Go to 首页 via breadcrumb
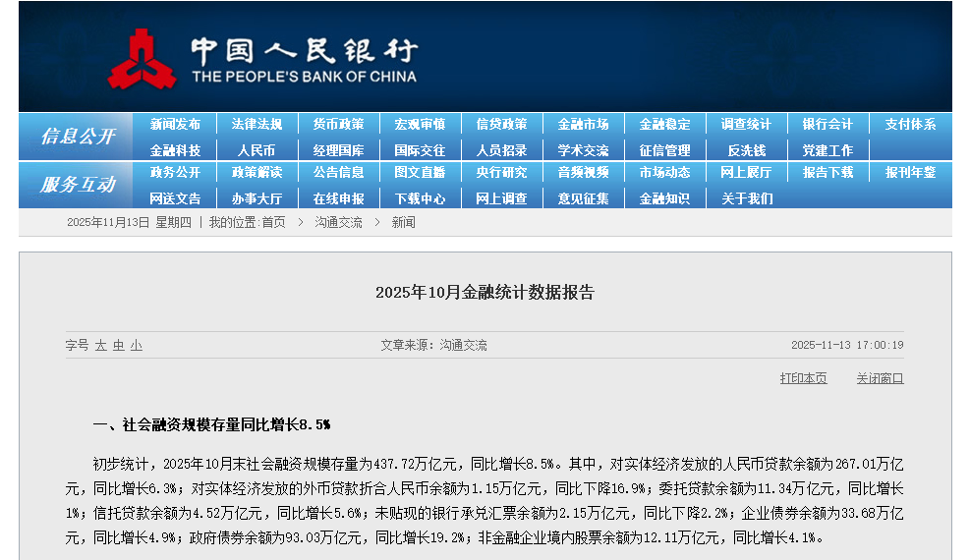The width and height of the screenshot is (970, 560). pyautogui.click(x=273, y=222)
